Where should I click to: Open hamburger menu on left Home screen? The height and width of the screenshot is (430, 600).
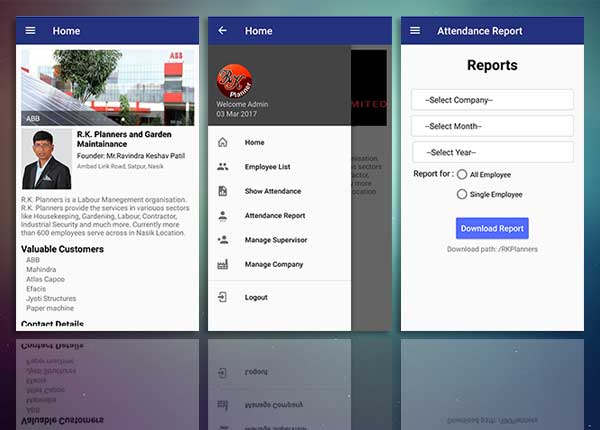30,31
